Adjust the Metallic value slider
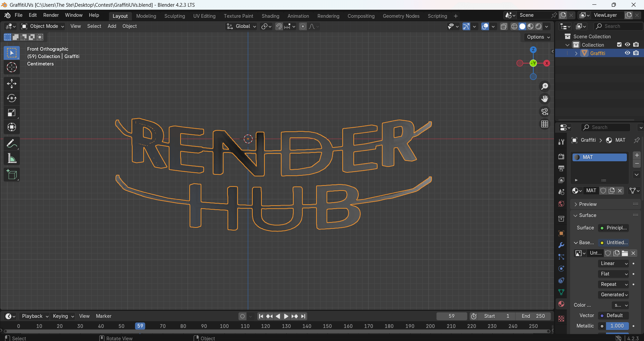Screen dimensions: 644x341 617,326
